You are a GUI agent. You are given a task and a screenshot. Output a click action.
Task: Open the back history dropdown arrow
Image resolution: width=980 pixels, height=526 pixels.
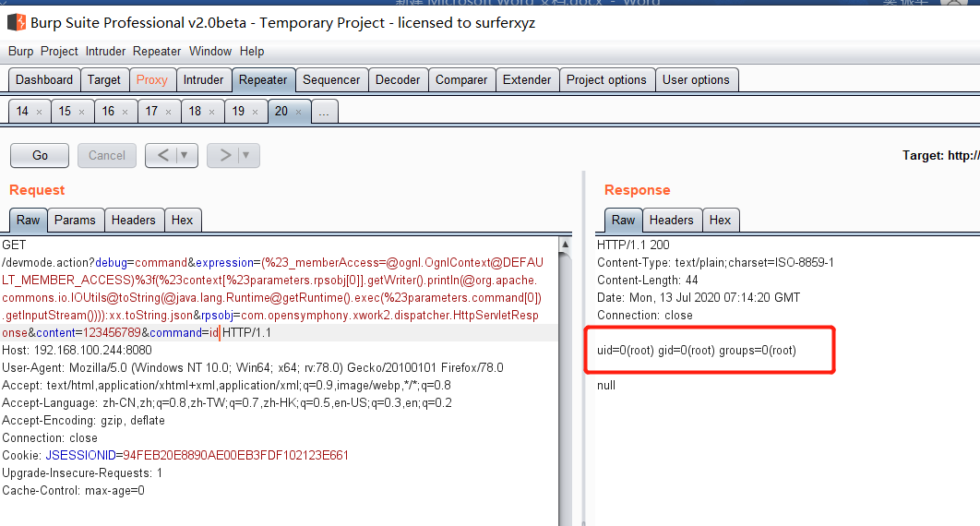(x=185, y=155)
